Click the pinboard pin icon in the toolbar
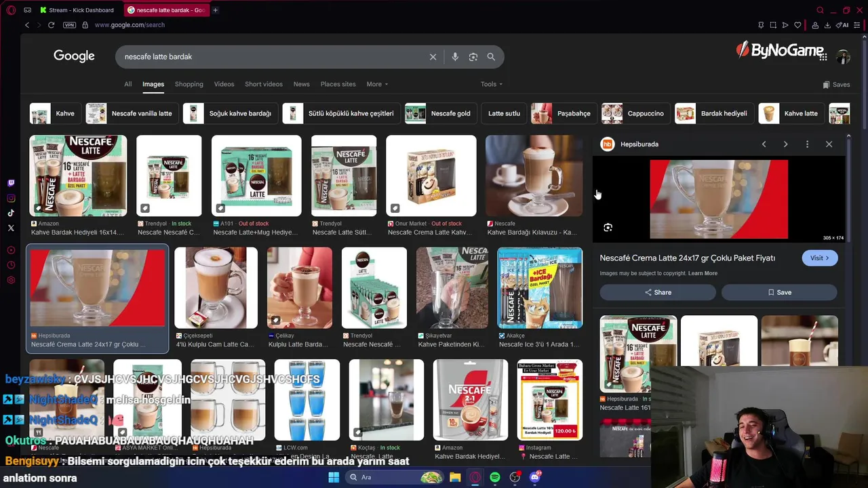Screen dimensions: 868x488 (x=761, y=25)
